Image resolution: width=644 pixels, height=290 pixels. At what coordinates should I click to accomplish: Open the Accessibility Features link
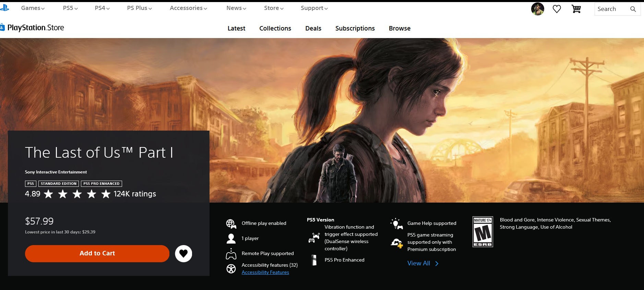(265, 272)
